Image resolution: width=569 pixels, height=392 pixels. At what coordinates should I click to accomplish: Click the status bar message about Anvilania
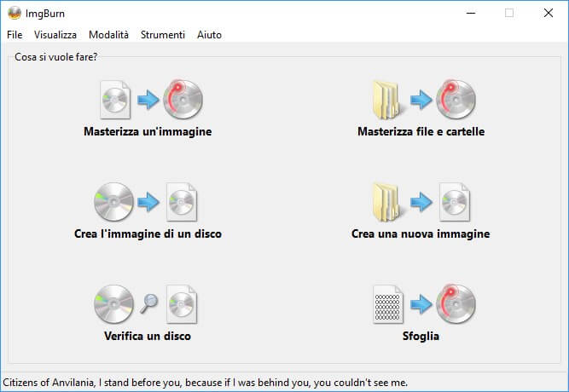pyautogui.click(x=206, y=382)
